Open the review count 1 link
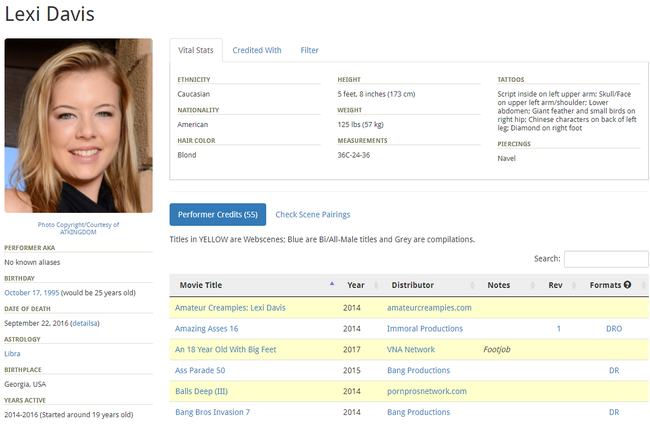Viewport: 650px width, 424px height. click(x=559, y=329)
